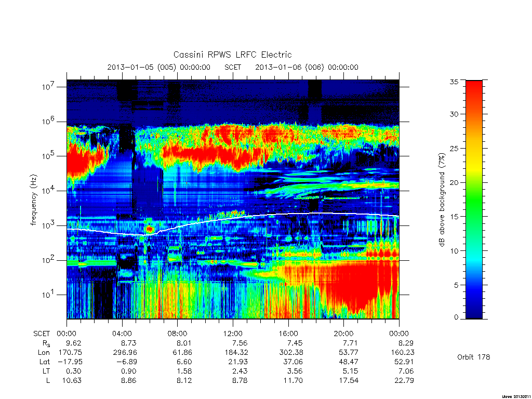The image size is (532, 399).
Task: Select the start date '2013-01-05 (005) 00:00:00'
Action: click(159, 67)
